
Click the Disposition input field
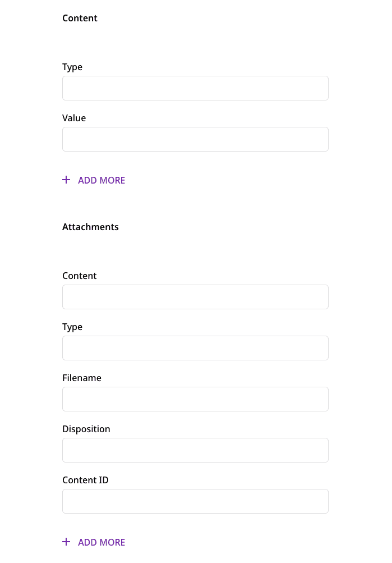pyautogui.click(x=195, y=450)
